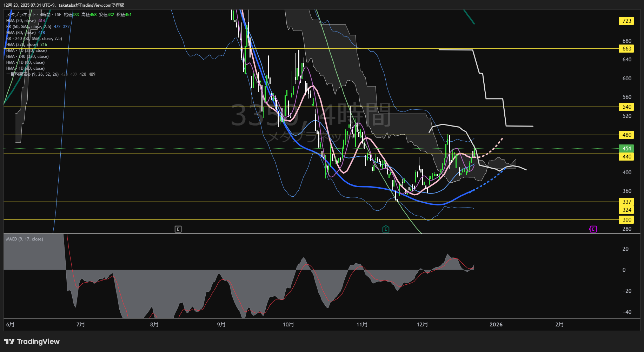Click the green earnings marker in November
The width and height of the screenshot is (644, 352).
(x=386, y=229)
